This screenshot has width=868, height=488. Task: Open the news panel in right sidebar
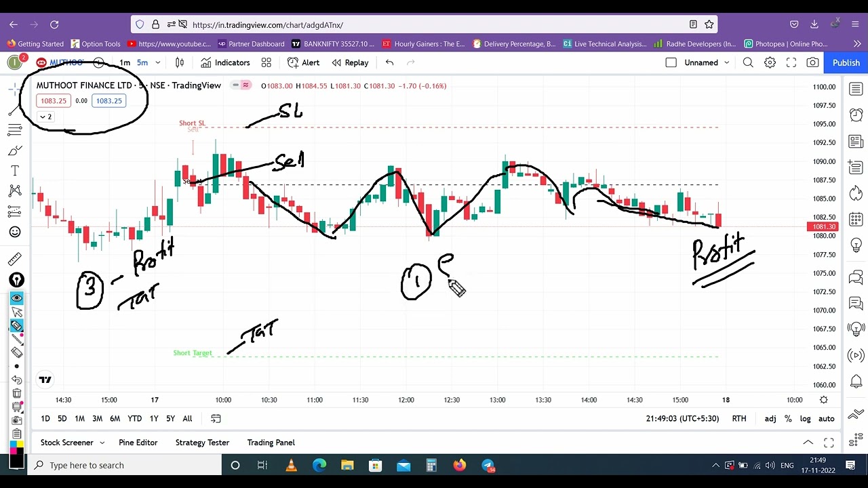[856, 141]
